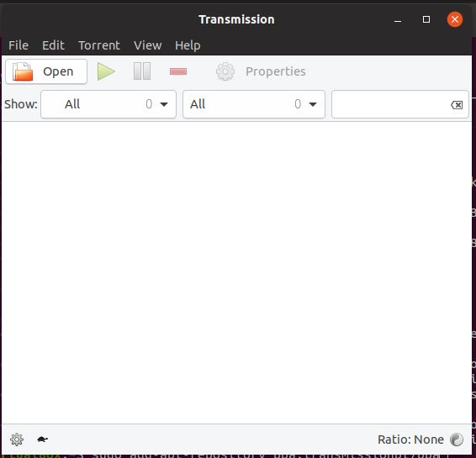Viewport: 476px width, 458px height.
Task: Open options via status bar gear icon
Action: coord(17,440)
